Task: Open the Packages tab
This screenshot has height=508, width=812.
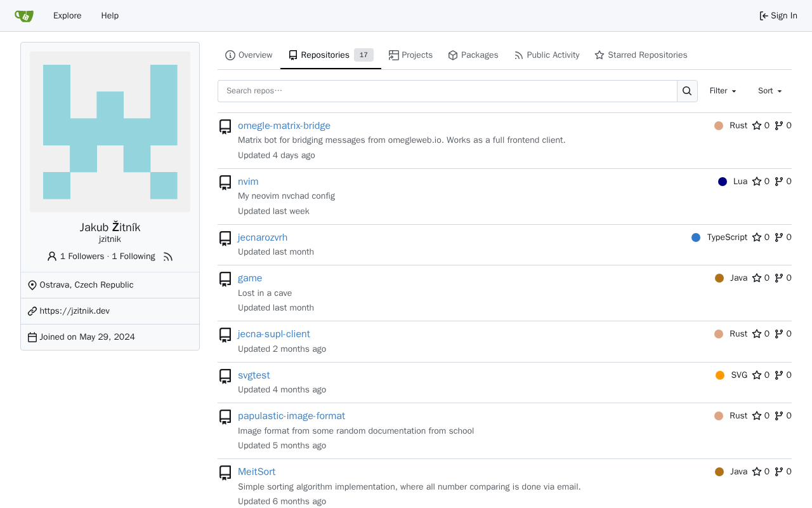Action: pos(473,55)
